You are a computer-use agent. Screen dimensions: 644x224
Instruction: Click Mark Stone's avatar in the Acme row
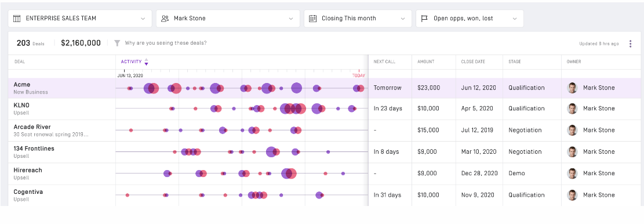pyautogui.click(x=572, y=88)
